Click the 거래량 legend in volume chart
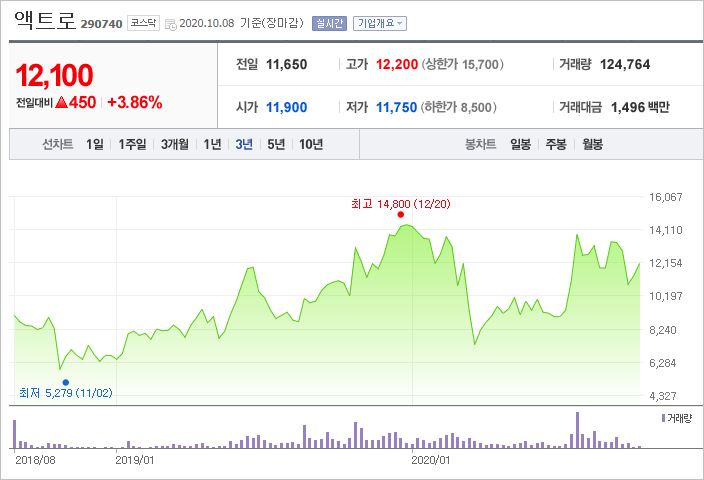The width and height of the screenshot is (704, 480). pyautogui.click(x=677, y=418)
